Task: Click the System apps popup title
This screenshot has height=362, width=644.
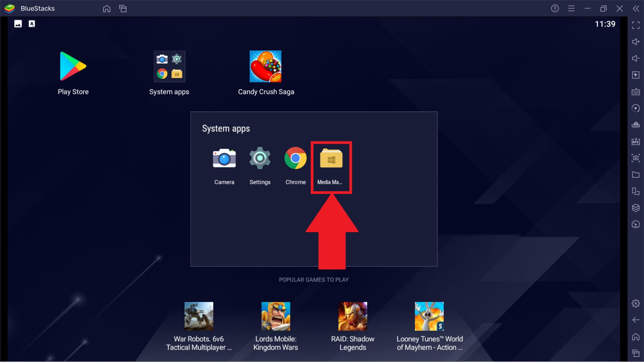Action: tap(226, 129)
